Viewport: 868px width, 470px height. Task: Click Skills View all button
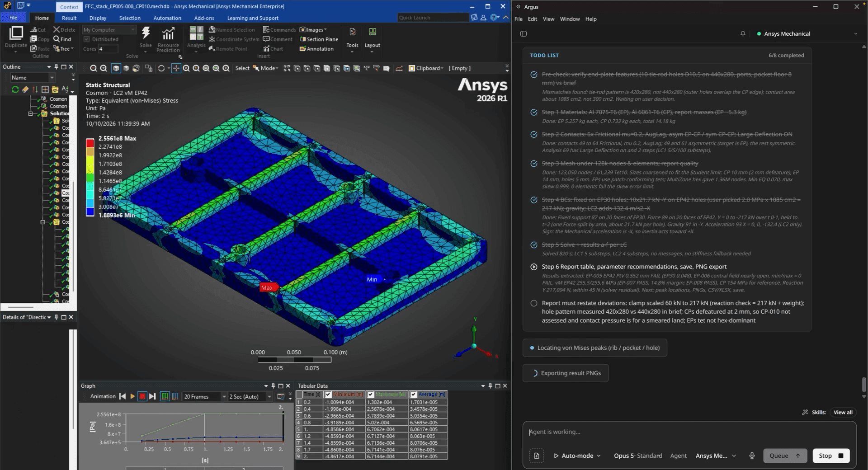(x=843, y=412)
